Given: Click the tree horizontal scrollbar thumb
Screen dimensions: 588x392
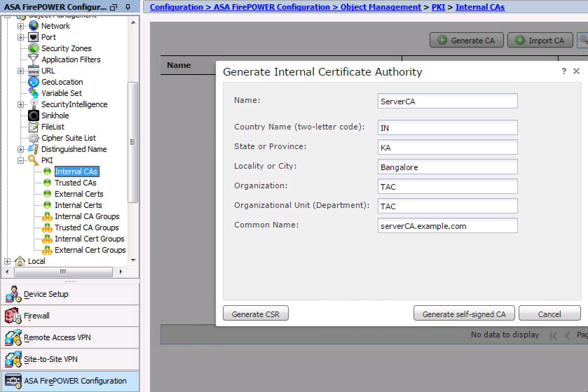Looking at the screenshot, I should [63, 272].
